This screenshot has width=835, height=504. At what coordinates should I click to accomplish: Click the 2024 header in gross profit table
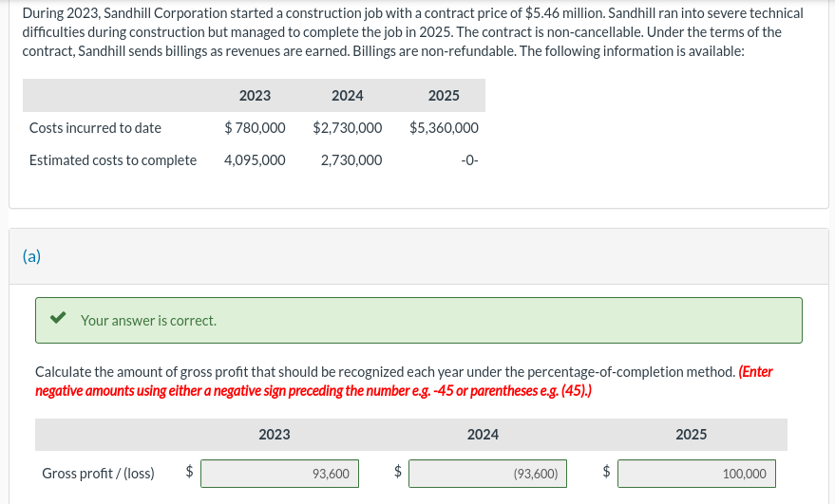(483, 435)
